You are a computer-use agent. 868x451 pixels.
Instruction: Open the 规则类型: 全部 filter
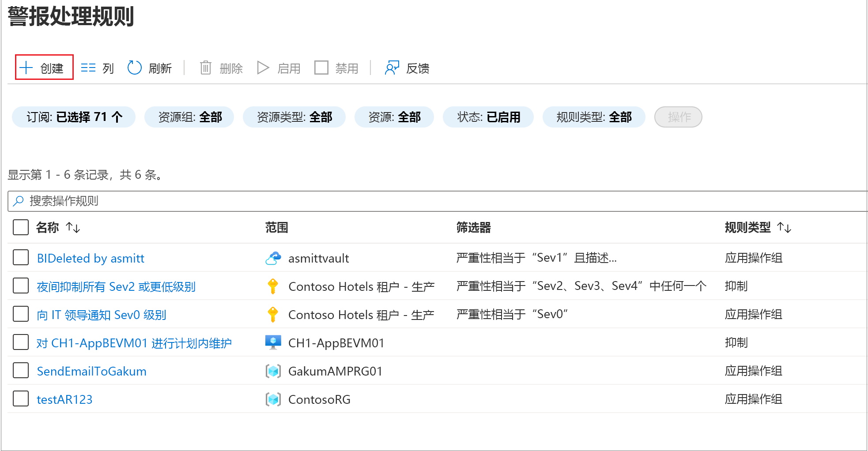[x=594, y=117]
